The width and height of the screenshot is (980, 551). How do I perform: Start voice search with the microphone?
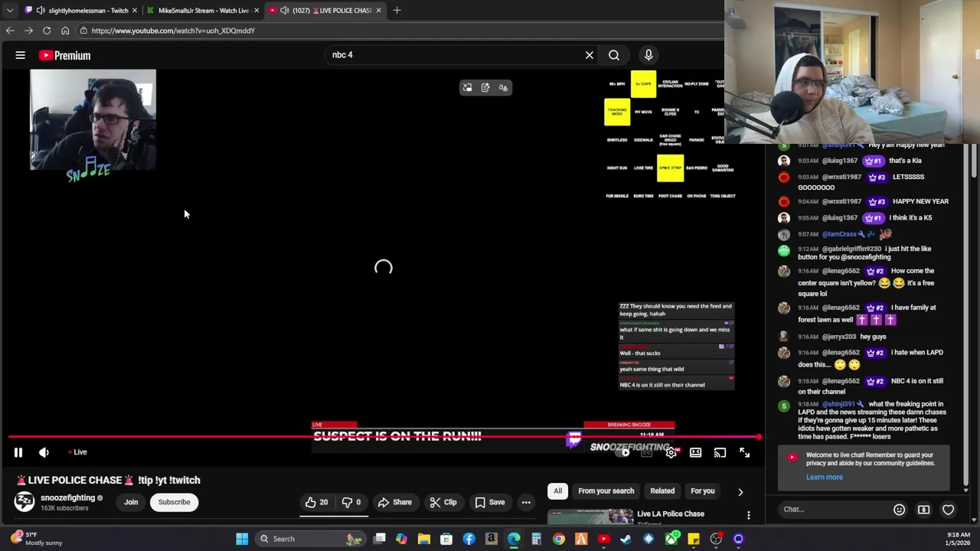pos(648,55)
